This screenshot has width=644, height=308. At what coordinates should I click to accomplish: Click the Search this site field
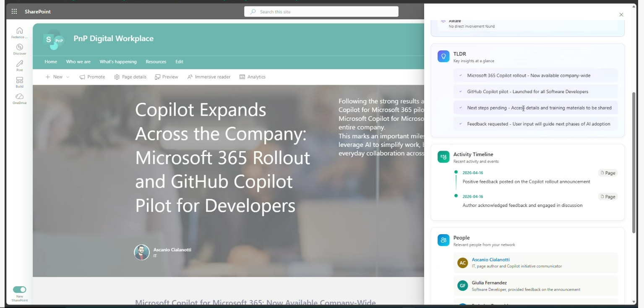click(x=321, y=12)
